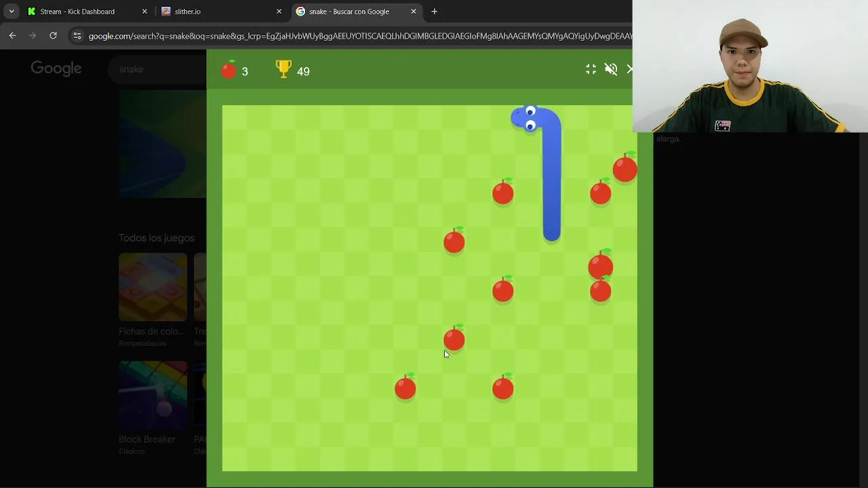
Task: Close the Stream - Kick Dashboard tab
Action: (x=144, y=12)
